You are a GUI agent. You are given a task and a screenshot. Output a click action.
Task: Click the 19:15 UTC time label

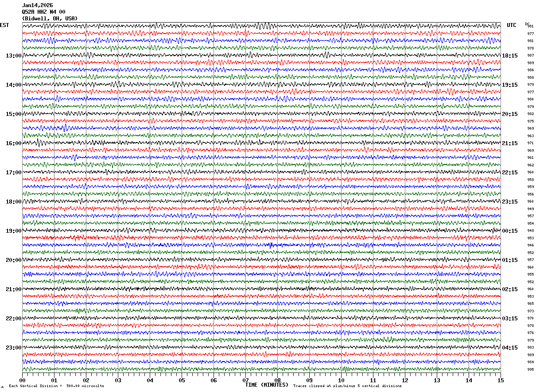510,85
